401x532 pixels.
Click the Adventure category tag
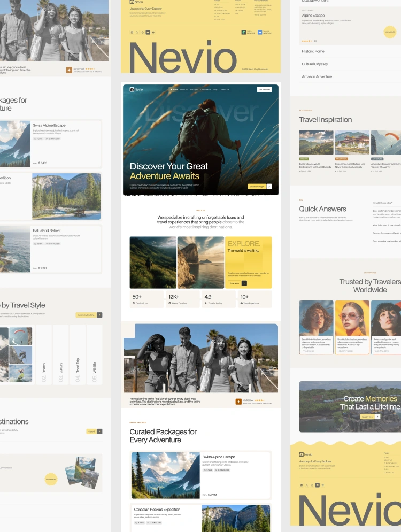point(377,159)
